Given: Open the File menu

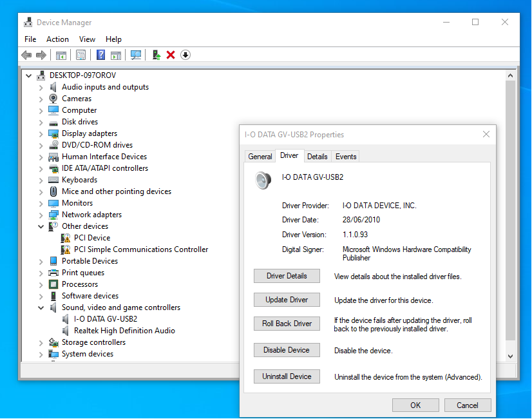Looking at the screenshot, I should click(30, 39).
